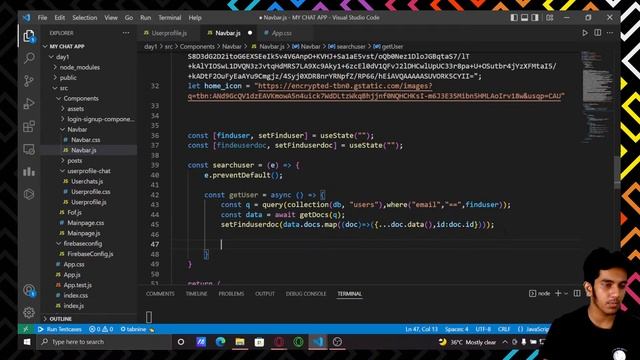The width and height of the screenshot is (640, 360).
Task: Open the Extensions view
Action: 29,126
